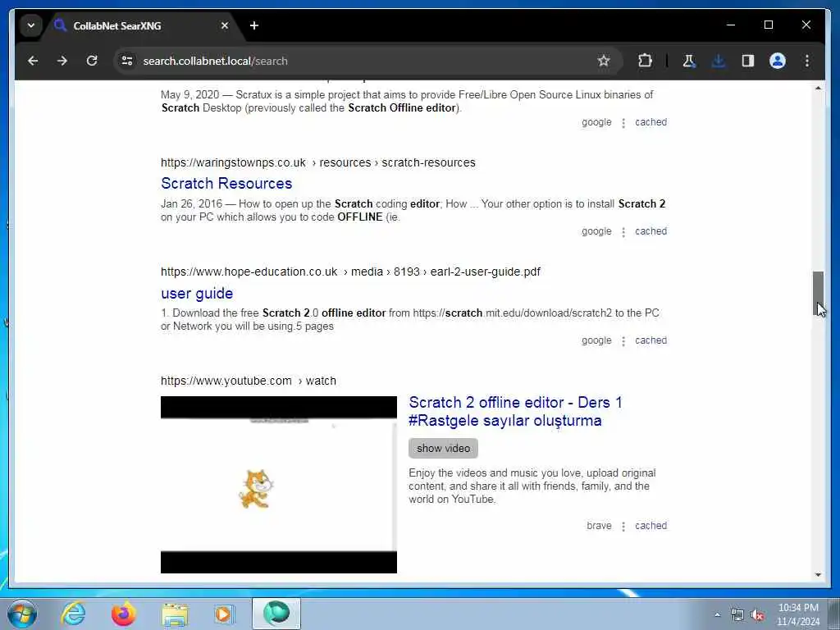Image resolution: width=840 pixels, height=630 pixels.
Task: Open the clock showing 10:34 PM
Action: coord(798,614)
